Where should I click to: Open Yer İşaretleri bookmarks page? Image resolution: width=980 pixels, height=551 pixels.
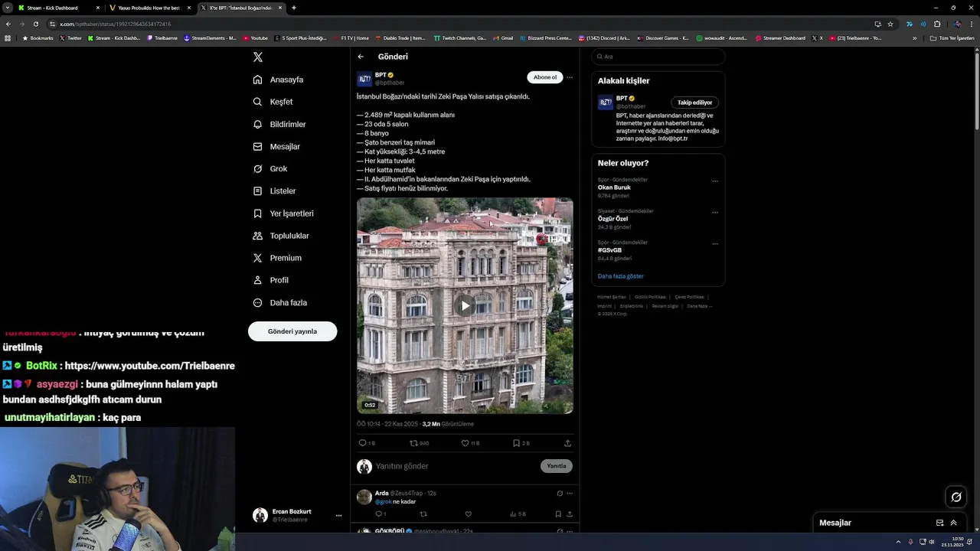[x=283, y=214]
